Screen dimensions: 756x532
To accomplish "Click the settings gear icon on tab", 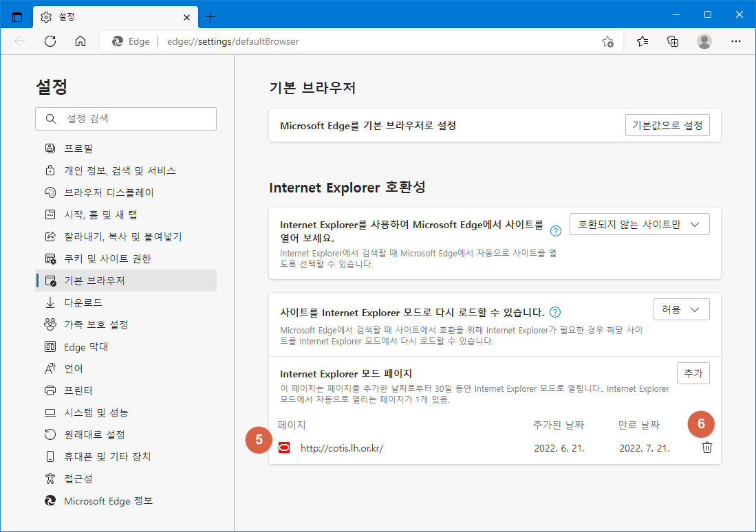I will (46, 17).
